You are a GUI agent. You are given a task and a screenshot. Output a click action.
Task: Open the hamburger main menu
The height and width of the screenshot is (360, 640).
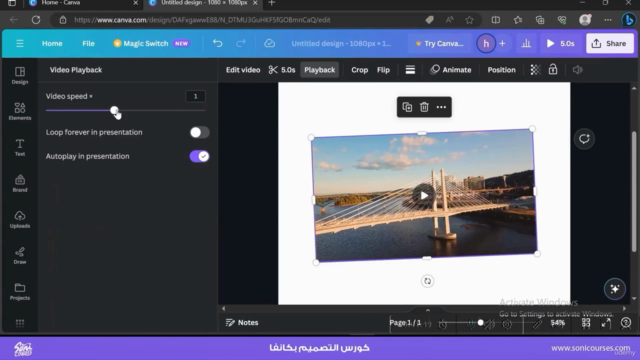(x=20, y=43)
